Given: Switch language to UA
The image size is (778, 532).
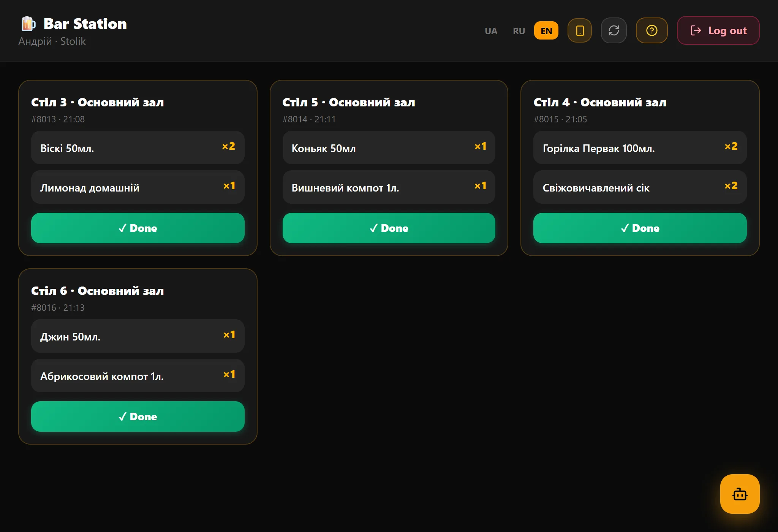Looking at the screenshot, I should (x=491, y=31).
